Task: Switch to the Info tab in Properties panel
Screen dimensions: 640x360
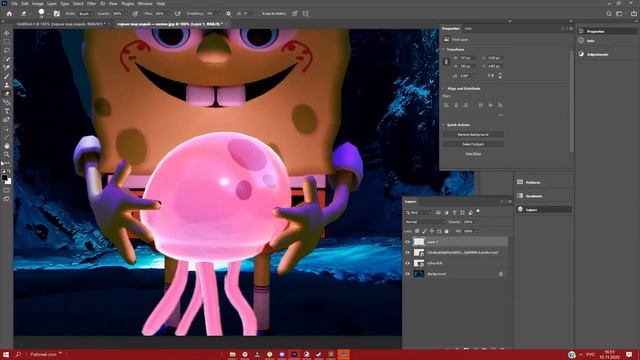Action: click(x=468, y=29)
